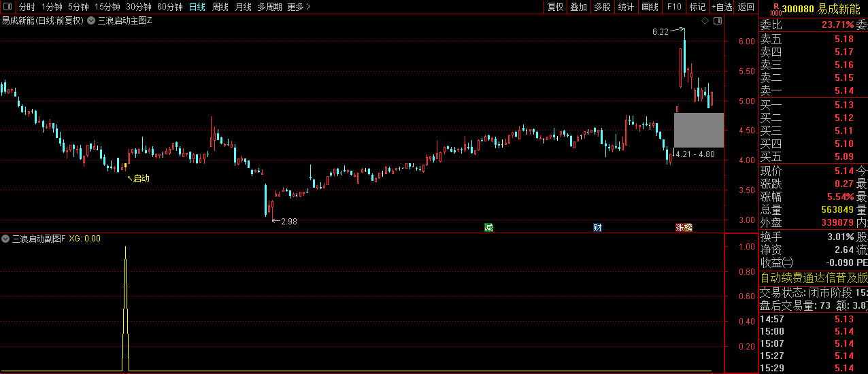Image resolution: width=868 pixels, height=374 pixels.
Task: Click 买一 price 5.13
Action: (x=844, y=105)
